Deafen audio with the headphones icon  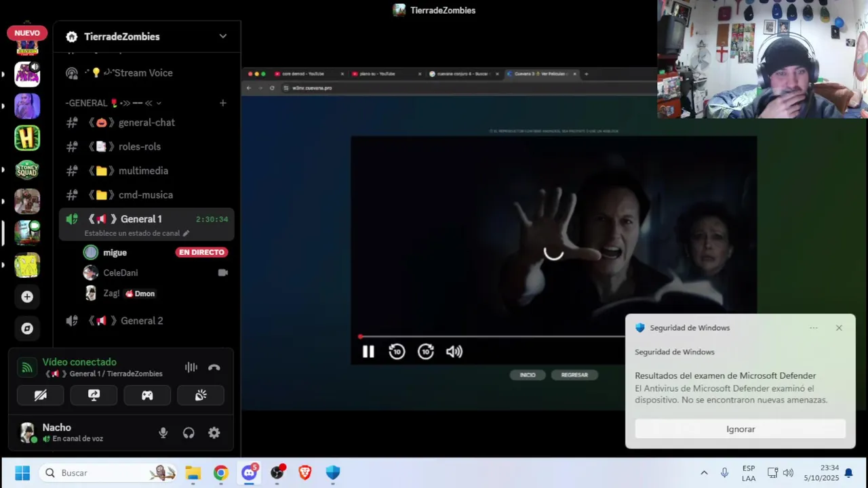tap(189, 432)
